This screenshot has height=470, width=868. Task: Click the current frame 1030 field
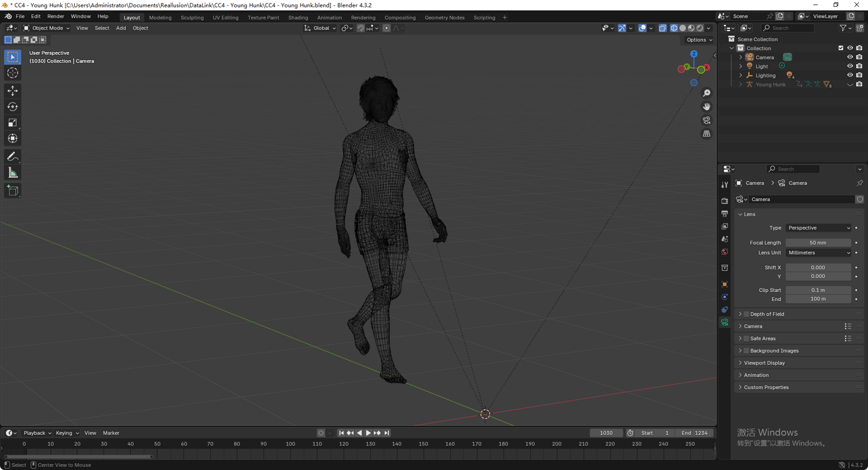click(606, 433)
